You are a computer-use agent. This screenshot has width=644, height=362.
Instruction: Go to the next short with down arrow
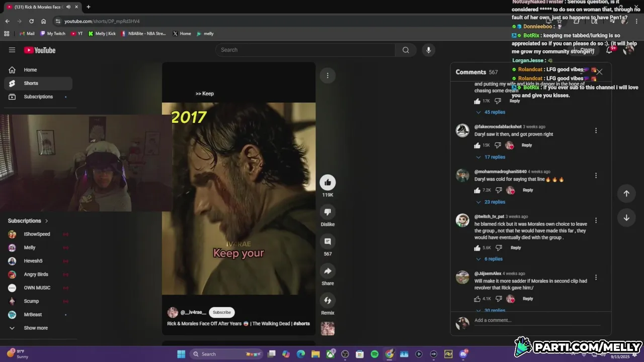(x=626, y=218)
